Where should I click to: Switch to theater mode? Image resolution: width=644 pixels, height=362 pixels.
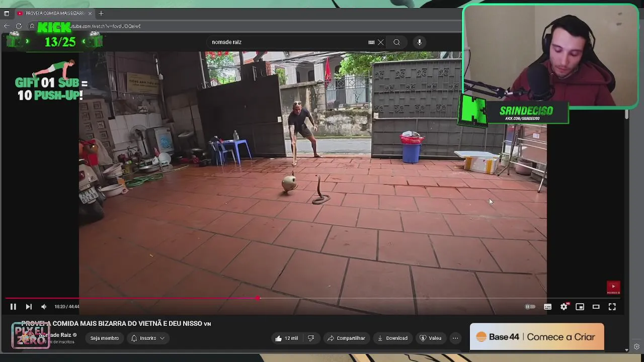596,307
